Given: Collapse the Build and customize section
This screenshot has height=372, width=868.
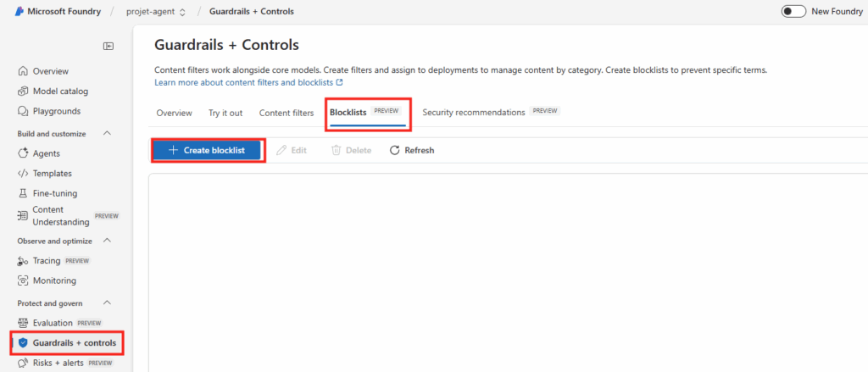Looking at the screenshot, I should tap(107, 133).
